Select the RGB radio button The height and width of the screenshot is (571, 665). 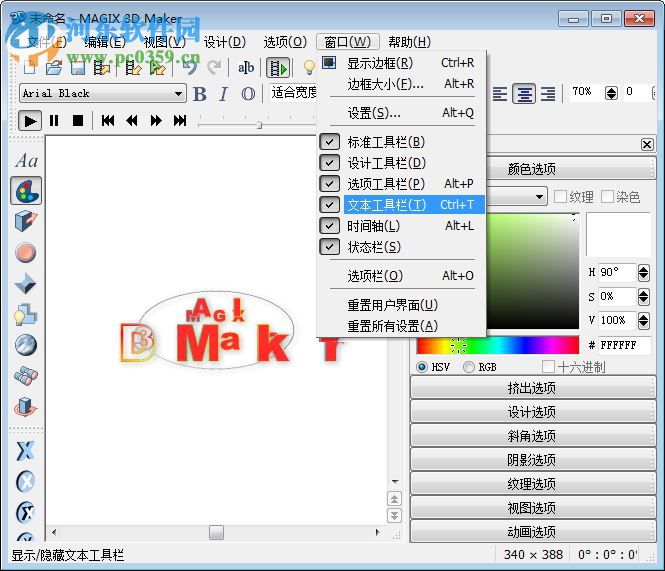[x=469, y=367]
